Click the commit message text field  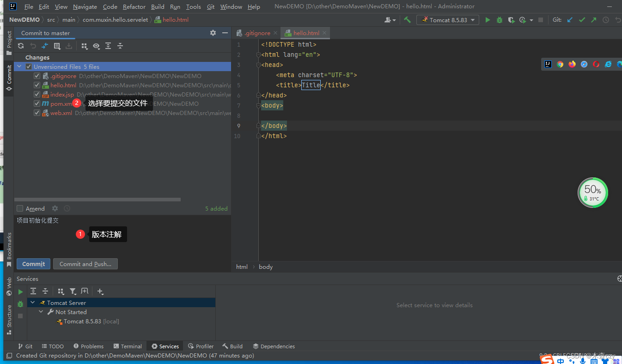122,236
